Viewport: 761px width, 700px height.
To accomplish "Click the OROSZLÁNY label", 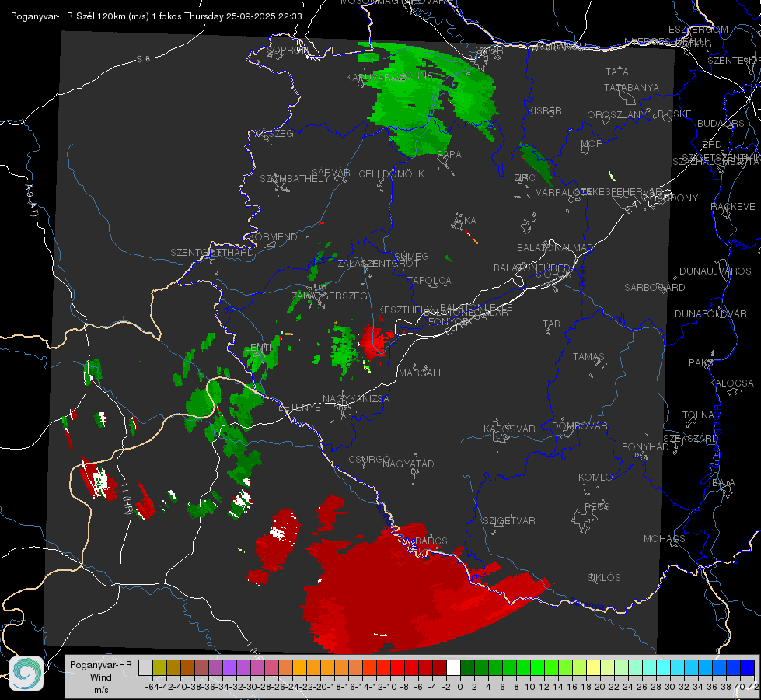I will pos(617,115).
